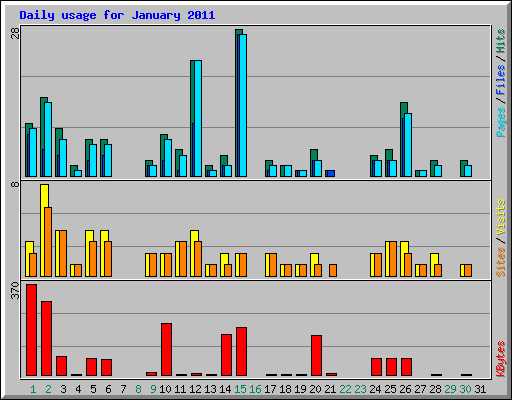Click the 'Sites' legend label
512x400 pixels.
point(500,262)
